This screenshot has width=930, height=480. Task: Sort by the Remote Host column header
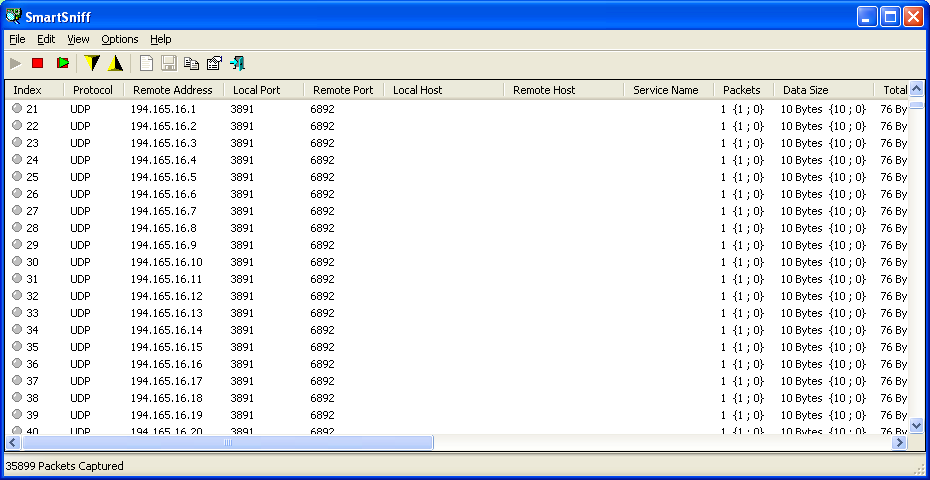click(563, 90)
